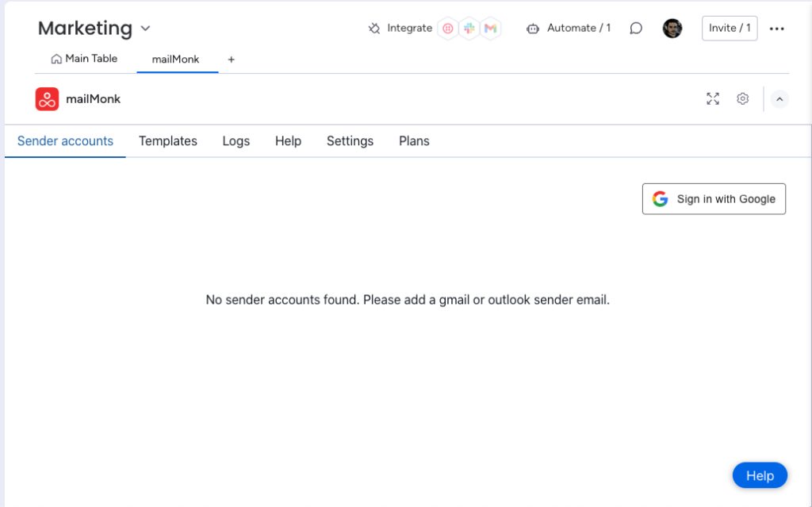
Task: Go to the Logs tab
Action: pos(236,141)
